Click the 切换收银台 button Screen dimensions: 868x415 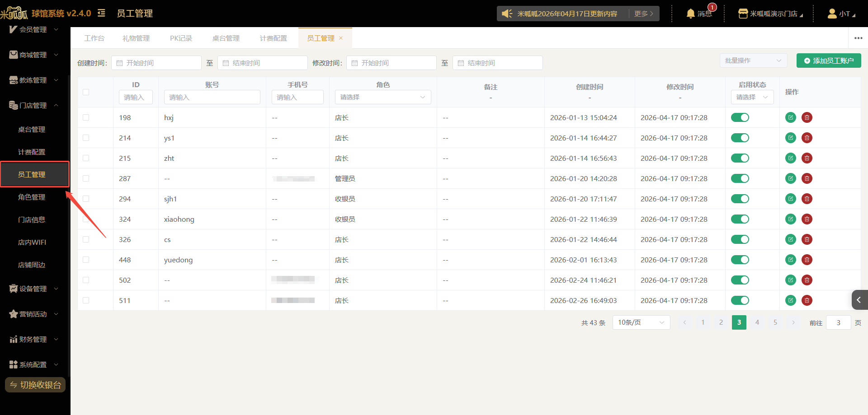[x=35, y=385]
